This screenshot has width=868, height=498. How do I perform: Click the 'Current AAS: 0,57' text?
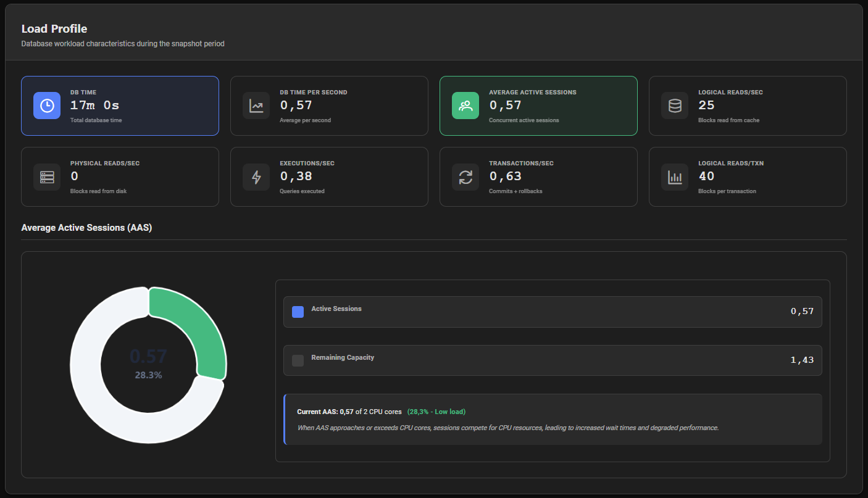pyautogui.click(x=325, y=412)
